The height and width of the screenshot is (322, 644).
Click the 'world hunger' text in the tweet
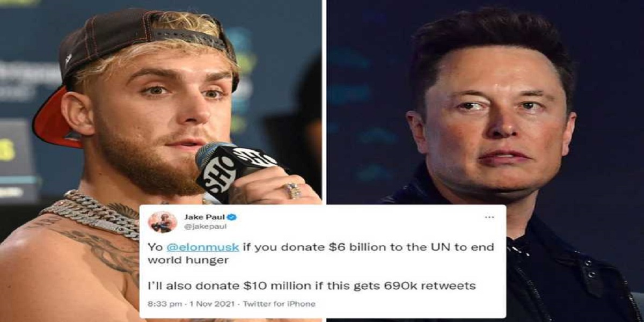(x=177, y=261)
